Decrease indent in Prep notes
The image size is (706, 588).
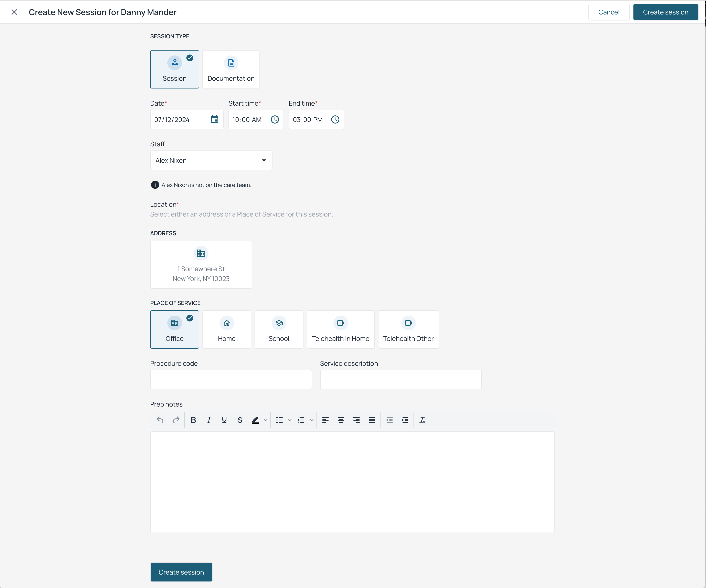pyautogui.click(x=389, y=420)
